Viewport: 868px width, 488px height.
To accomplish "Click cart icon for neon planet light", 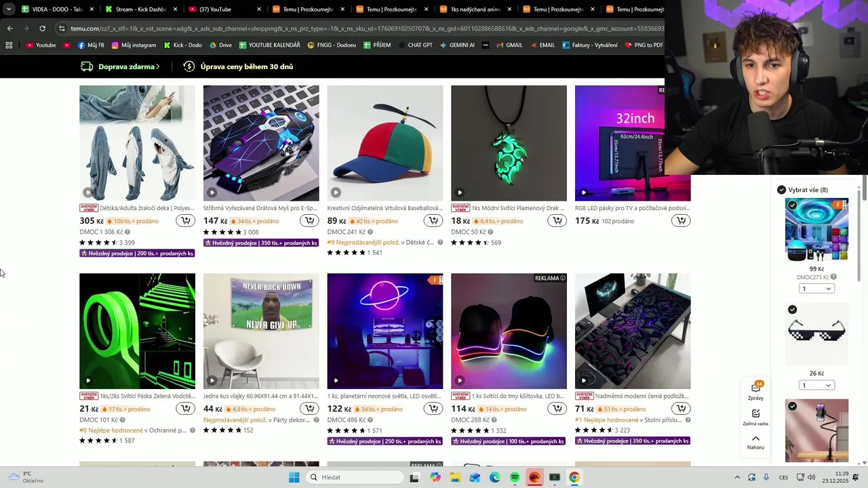I will click(x=433, y=409).
